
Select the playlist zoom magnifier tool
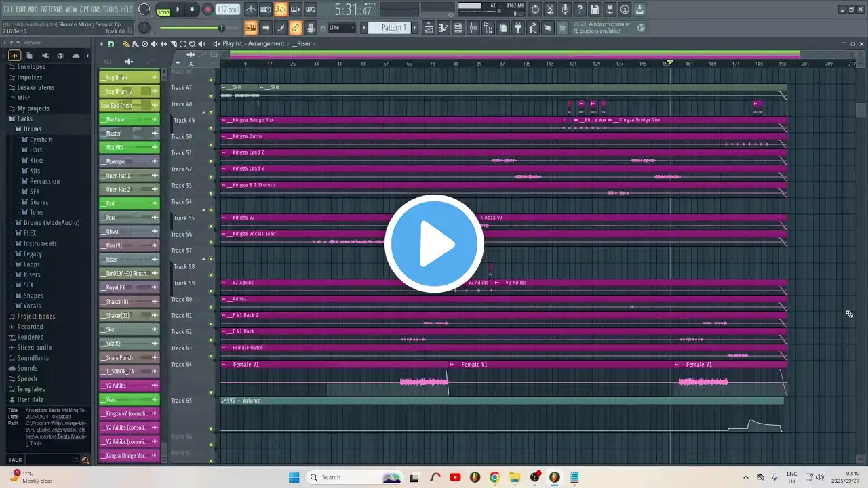tap(192, 44)
